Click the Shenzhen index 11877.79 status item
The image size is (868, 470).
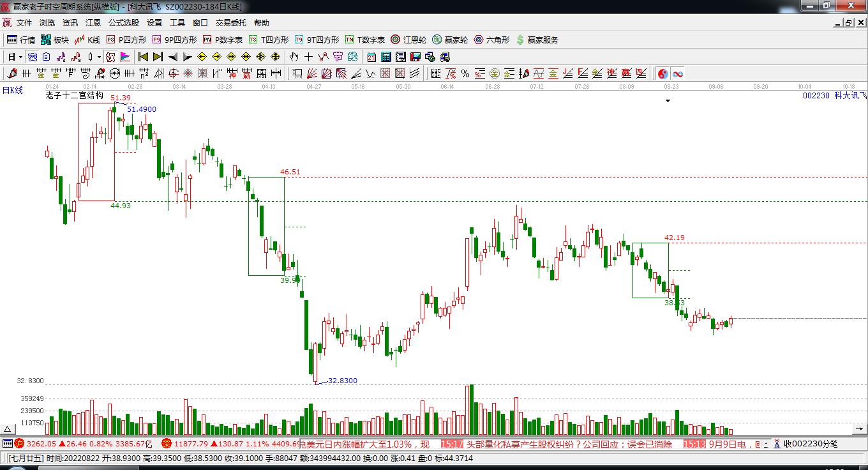pos(230,444)
